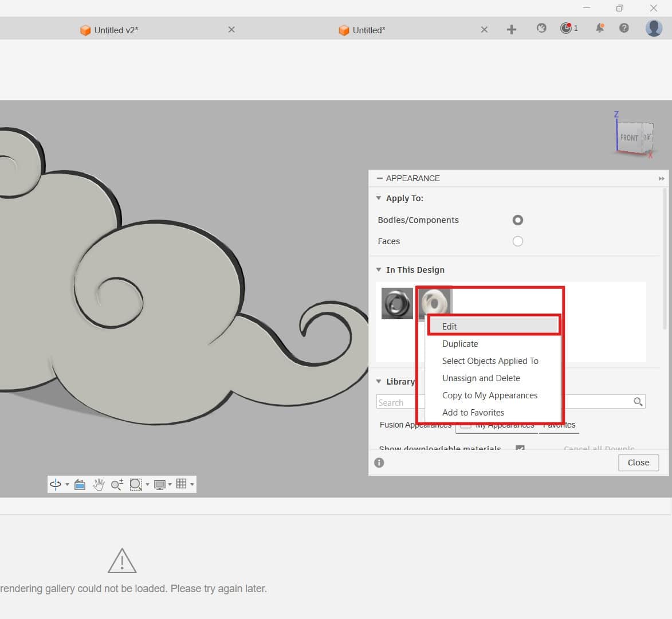Select the Zoom Window fit tool
Image resolution: width=672 pixels, height=619 pixels.
(x=136, y=484)
